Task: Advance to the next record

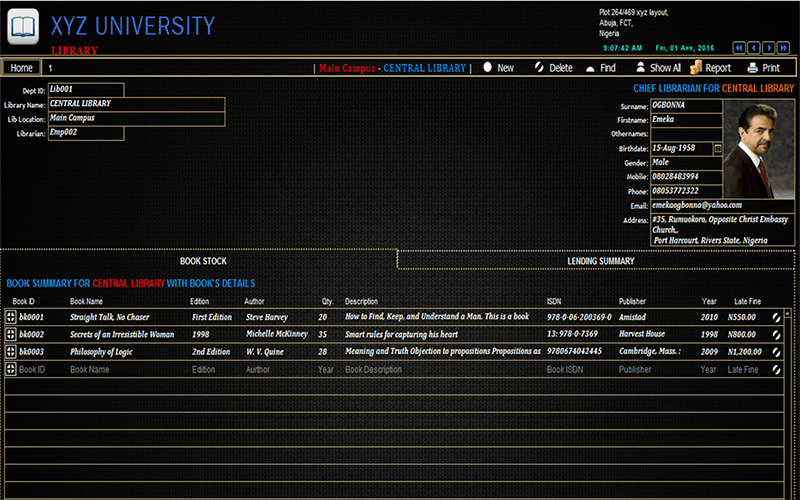Action: tap(769, 47)
